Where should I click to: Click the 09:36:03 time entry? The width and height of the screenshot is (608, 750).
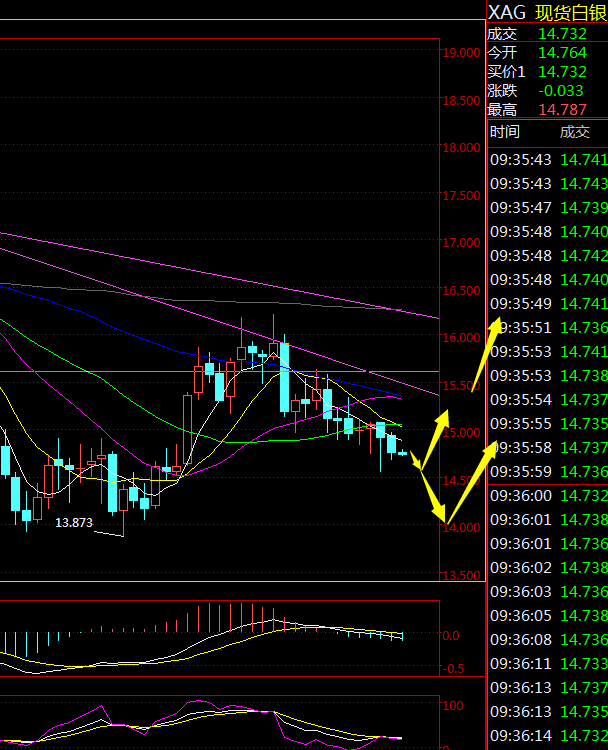pos(520,592)
